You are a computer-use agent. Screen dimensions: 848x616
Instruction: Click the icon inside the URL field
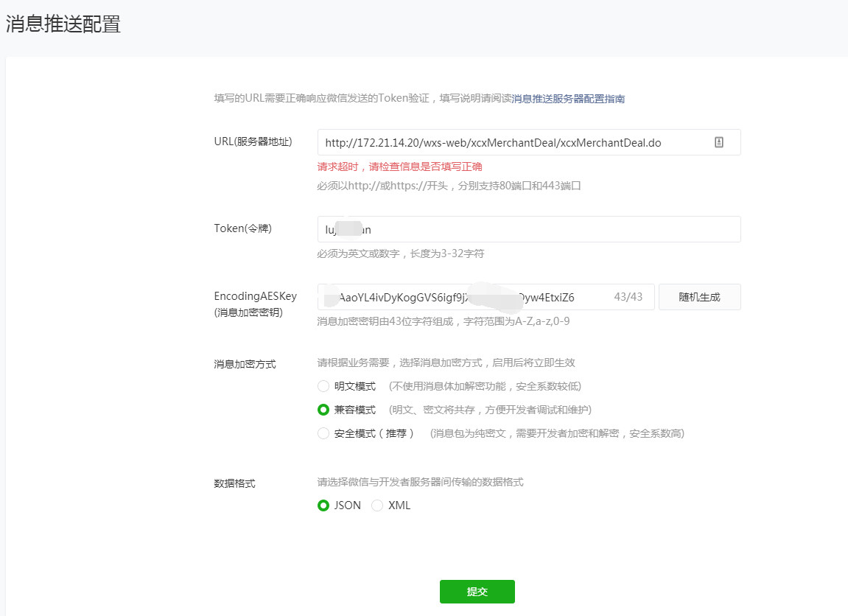719,142
